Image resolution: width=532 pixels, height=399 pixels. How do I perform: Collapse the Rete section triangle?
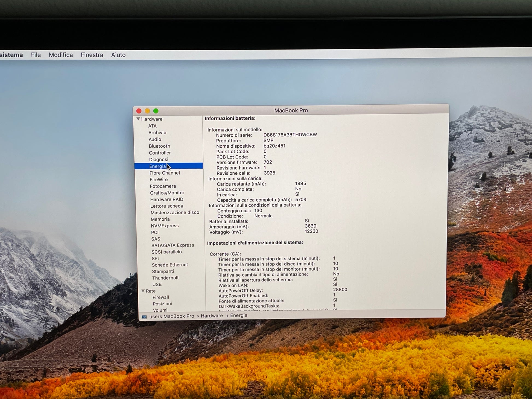[143, 291]
